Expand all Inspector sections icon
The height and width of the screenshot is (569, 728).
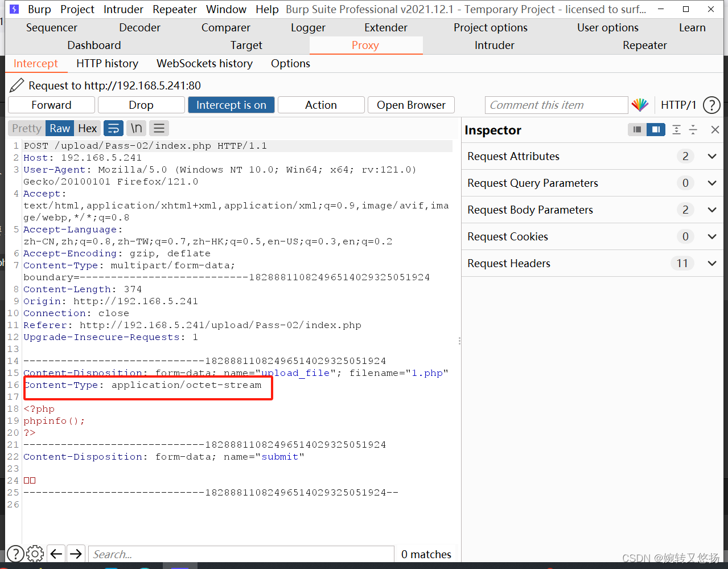pos(676,130)
